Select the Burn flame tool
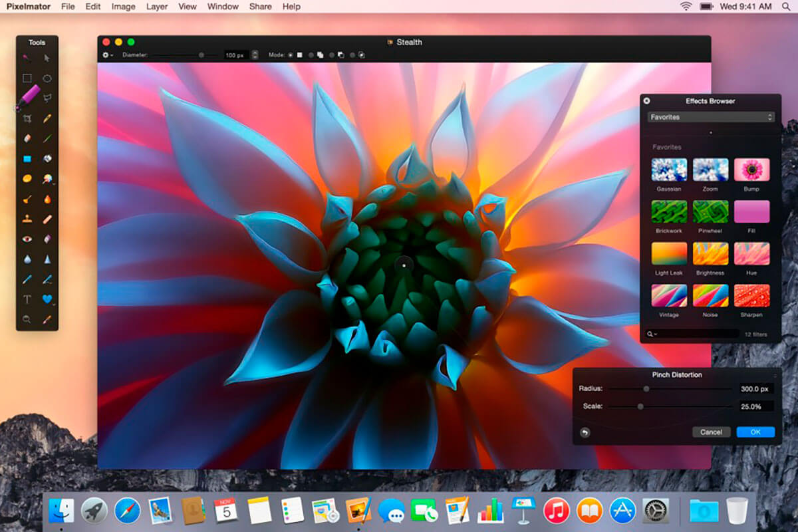The image size is (798, 532). tap(47, 199)
